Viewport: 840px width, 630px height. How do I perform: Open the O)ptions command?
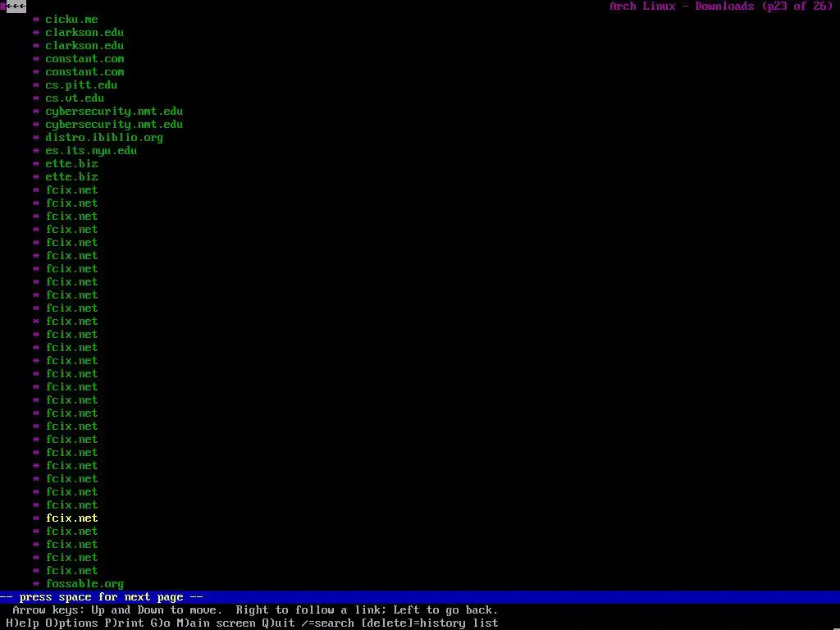(72, 623)
